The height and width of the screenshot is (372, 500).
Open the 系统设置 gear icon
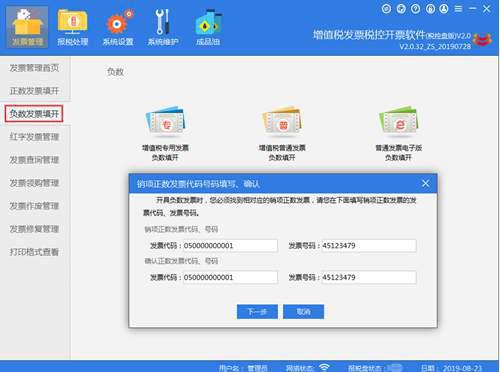coord(118,27)
